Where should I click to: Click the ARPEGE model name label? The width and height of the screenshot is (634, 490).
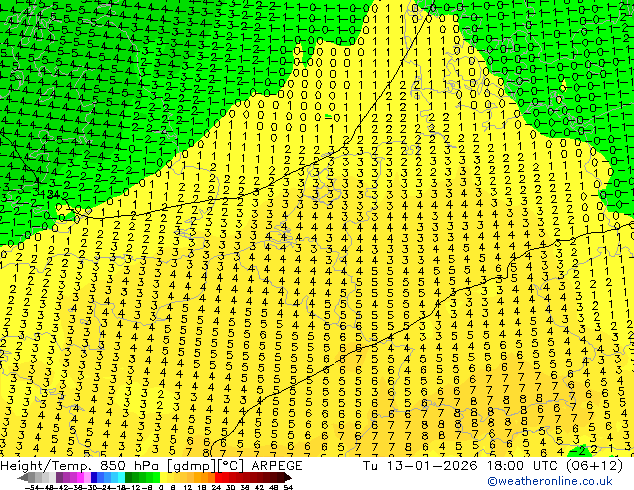click(277, 466)
